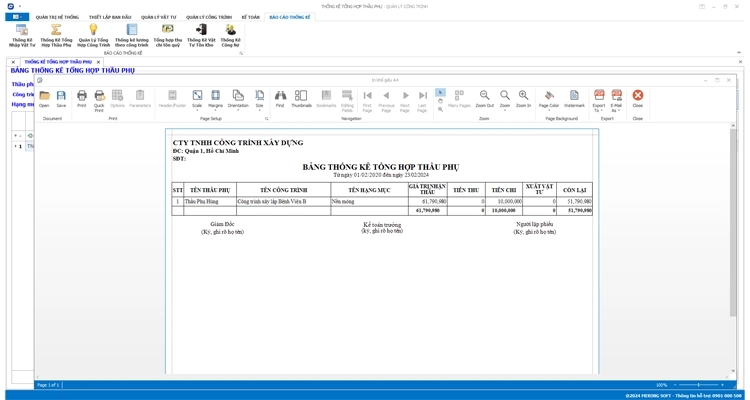The height and width of the screenshot is (400, 750).
Task: Expand the Scale dropdown
Action: tap(197, 99)
